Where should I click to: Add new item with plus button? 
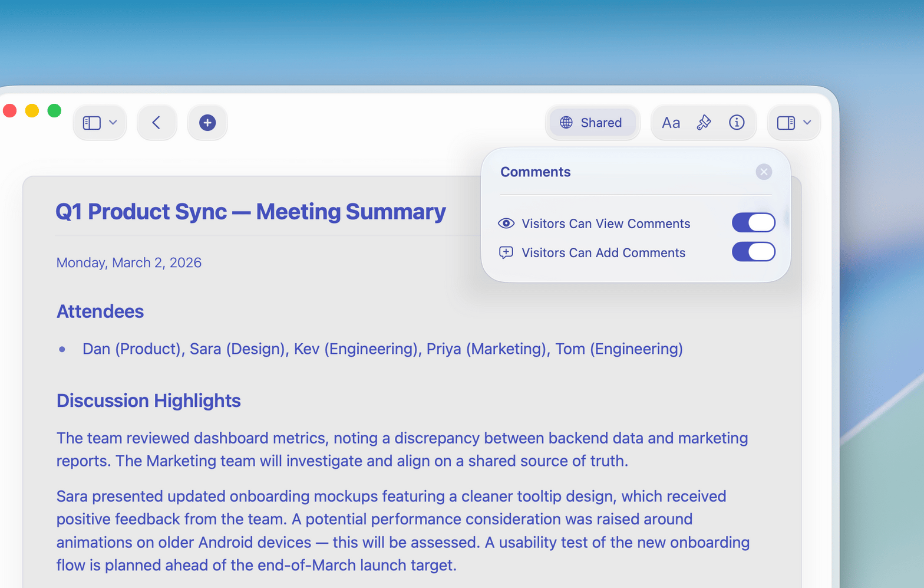(x=207, y=123)
